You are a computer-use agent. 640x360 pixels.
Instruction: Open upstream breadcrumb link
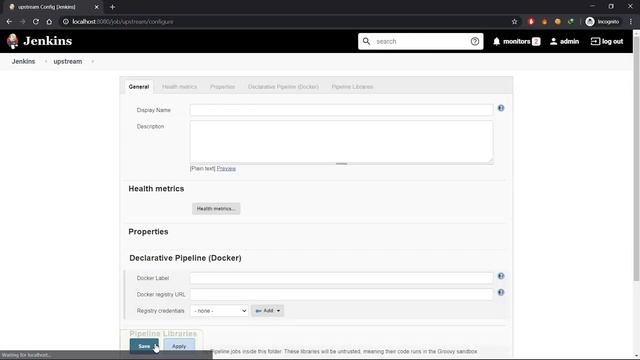point(68,62)
